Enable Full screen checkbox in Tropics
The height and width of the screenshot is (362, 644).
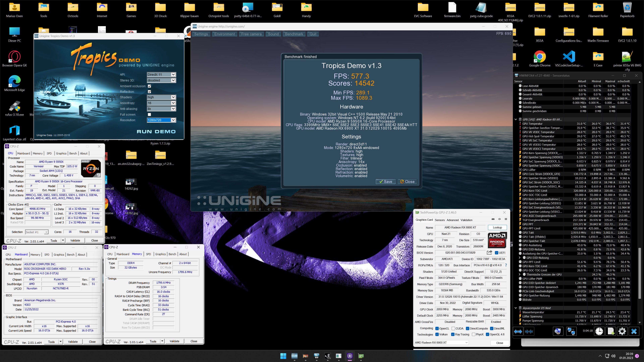click(149, 114)
